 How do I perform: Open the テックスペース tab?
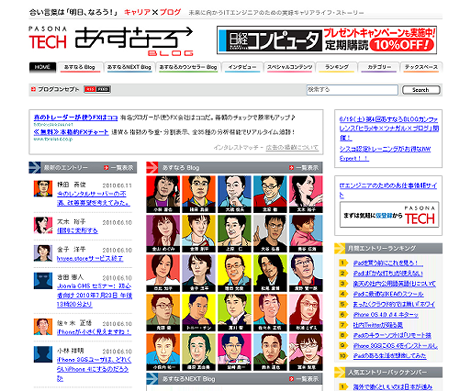421,67
